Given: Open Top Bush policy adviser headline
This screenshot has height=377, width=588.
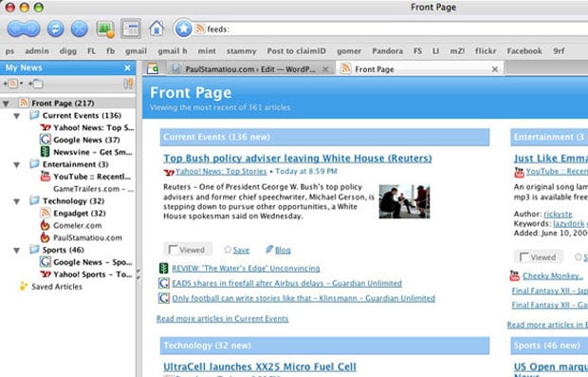Looking at the screenshot, I should [298, 158].
